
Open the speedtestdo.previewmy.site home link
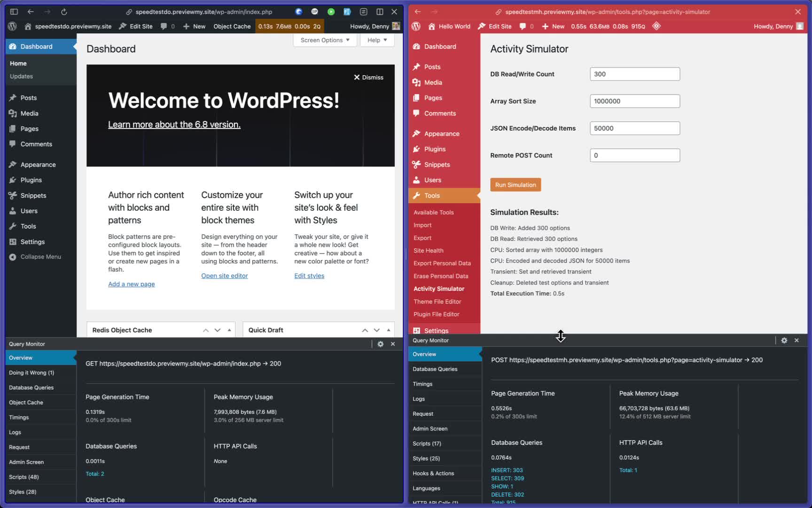68,26
